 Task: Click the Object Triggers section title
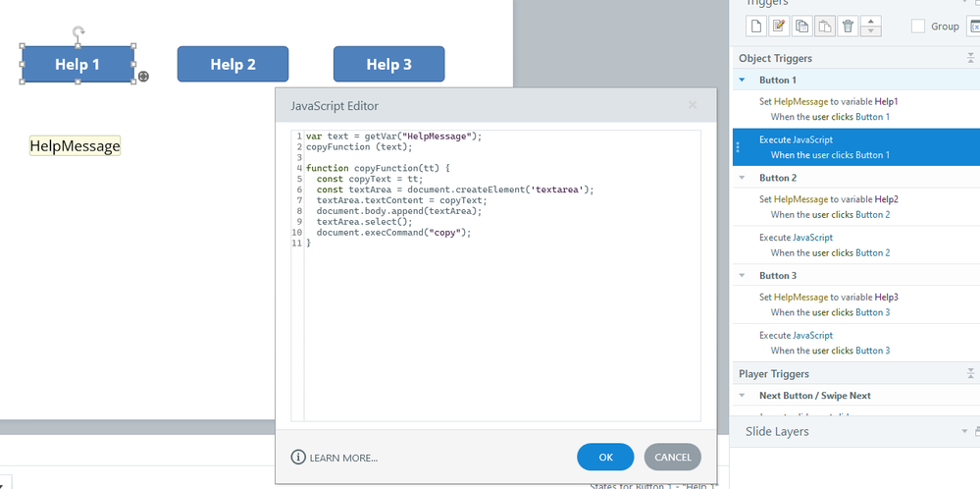click(775, 58)
